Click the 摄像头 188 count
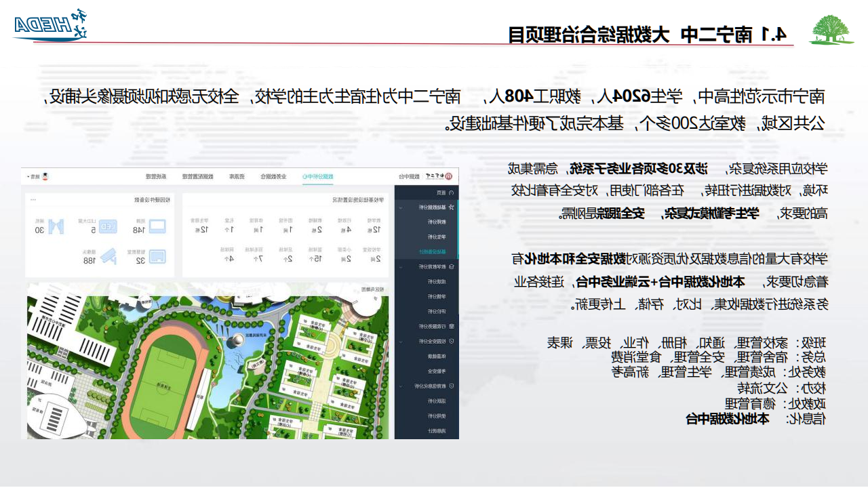The image size is (868, 488). pyautogui.click(x=90, y=260)
